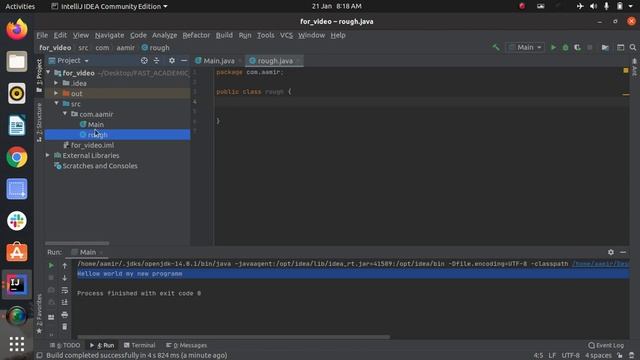Click 4 spaces indent in status bar

point(598,356)
